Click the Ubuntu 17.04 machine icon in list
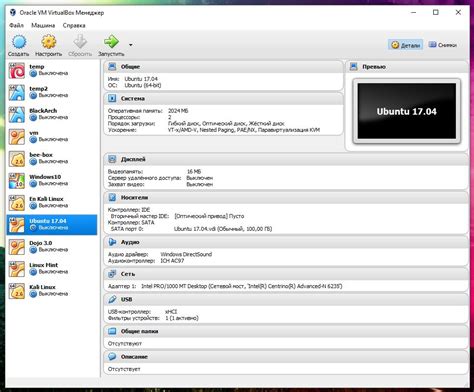This screenshot has height=392, width=474. pyautogui.click(x=17, y=225)
